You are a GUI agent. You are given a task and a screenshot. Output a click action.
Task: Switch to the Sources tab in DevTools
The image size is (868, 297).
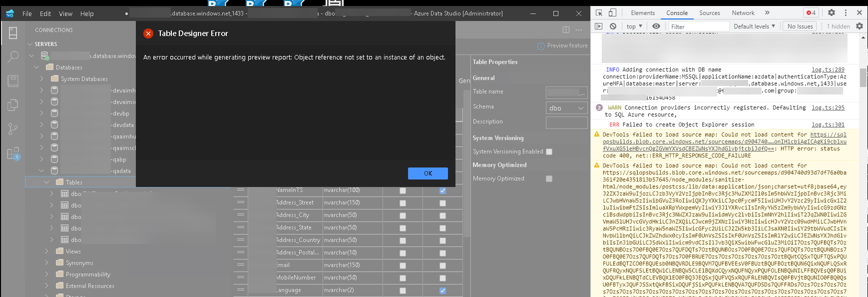point(709,13)
